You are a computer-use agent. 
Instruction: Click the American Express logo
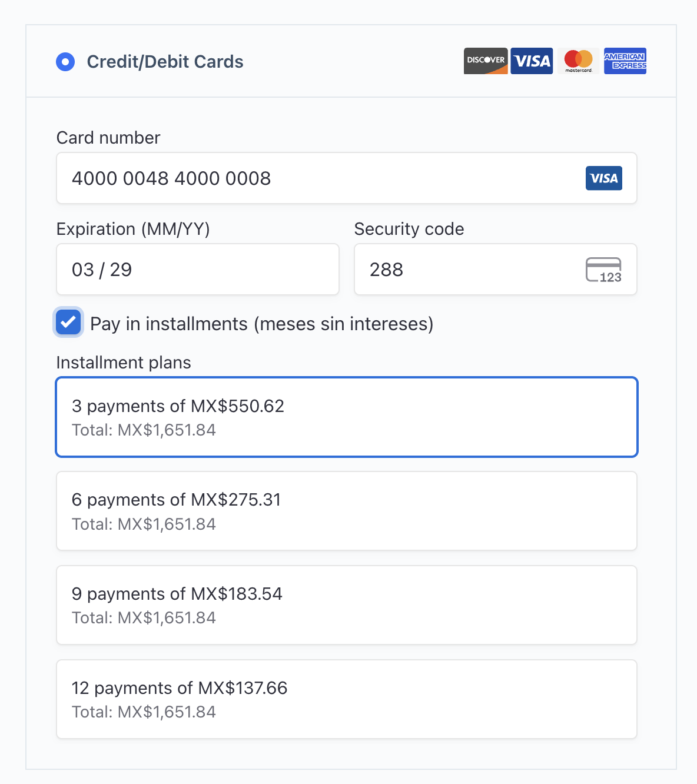tap(625, 61)
